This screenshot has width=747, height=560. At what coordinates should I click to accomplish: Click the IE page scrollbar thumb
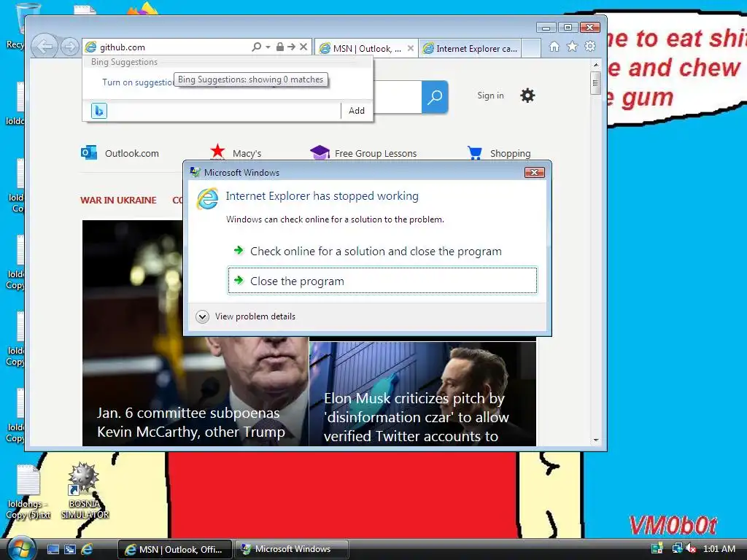click(595, 83)
